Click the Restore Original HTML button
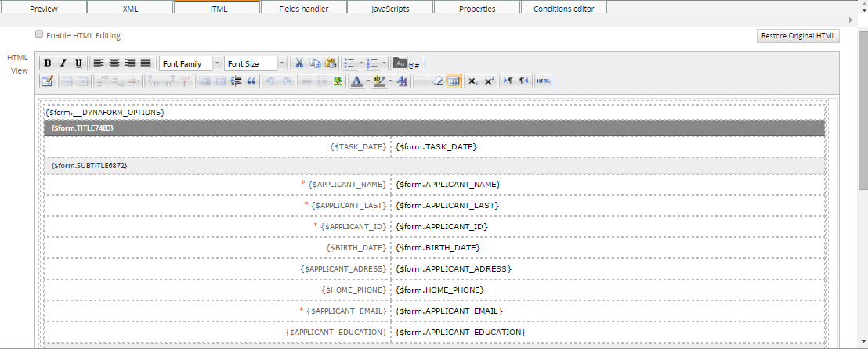 (x=798, y=36)
